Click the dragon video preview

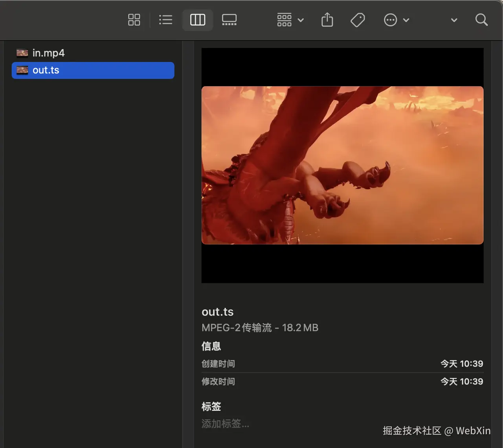342,165
